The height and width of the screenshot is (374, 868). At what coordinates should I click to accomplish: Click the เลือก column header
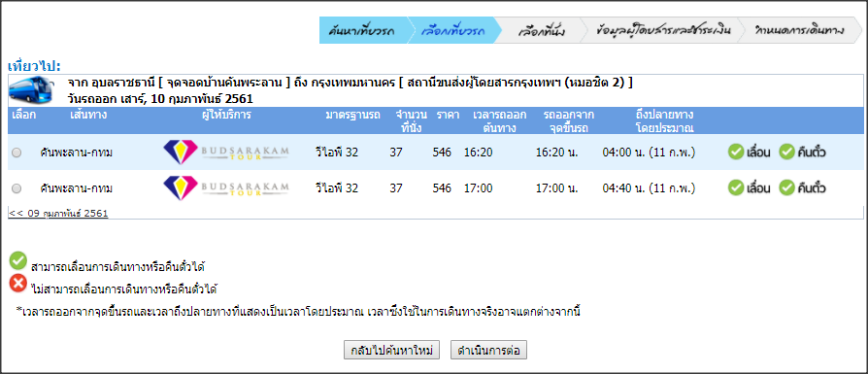24,116
